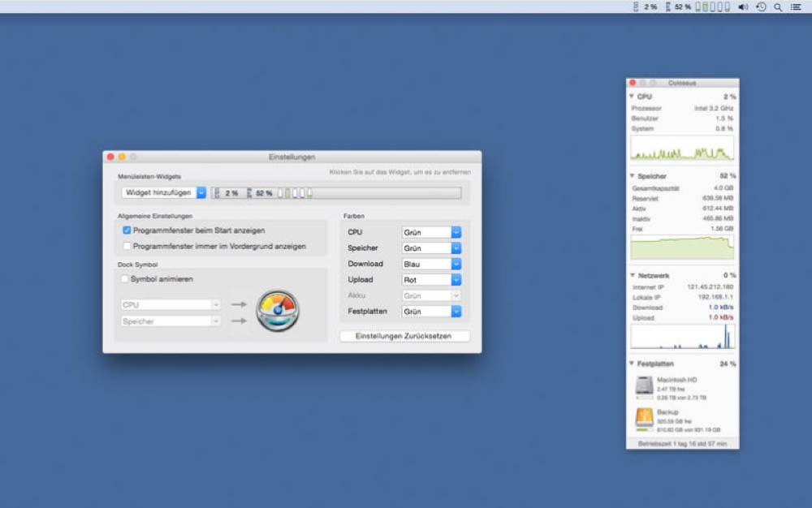The height and width of the screenshot is (508, 812).
Task: Open the Download color dropdown set to Blau
Action: pos(431,264)
